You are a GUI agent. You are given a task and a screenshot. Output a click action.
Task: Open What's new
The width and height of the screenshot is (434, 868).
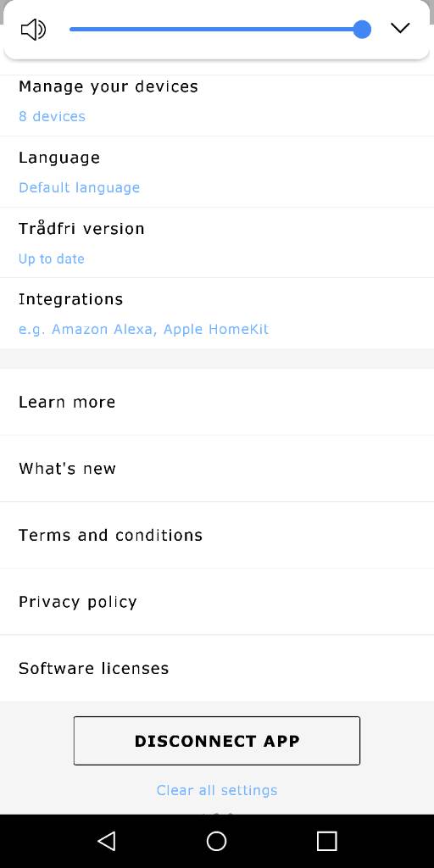point(217,468)
